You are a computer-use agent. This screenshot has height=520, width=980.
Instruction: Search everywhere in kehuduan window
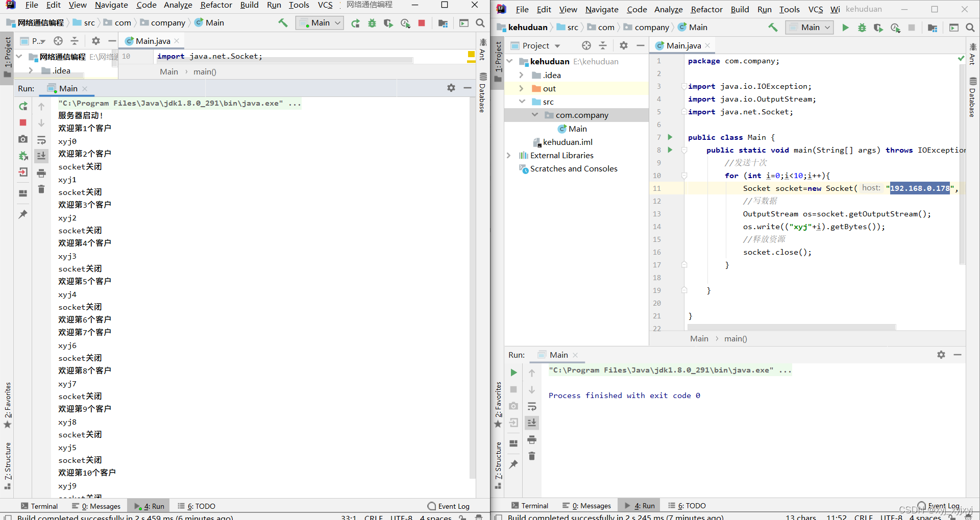point(970,28)
